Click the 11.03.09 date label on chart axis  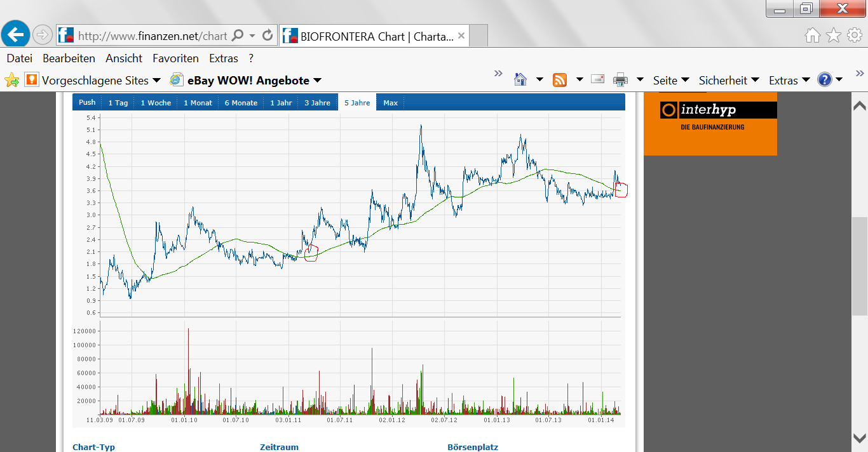[100, 420]
